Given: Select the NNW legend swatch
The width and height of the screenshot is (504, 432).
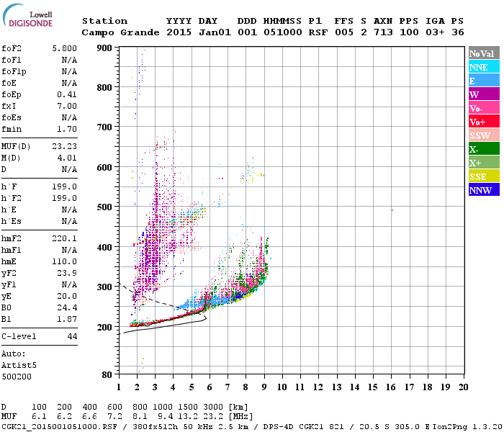Looking at the screenshot, I should (484, 189).
